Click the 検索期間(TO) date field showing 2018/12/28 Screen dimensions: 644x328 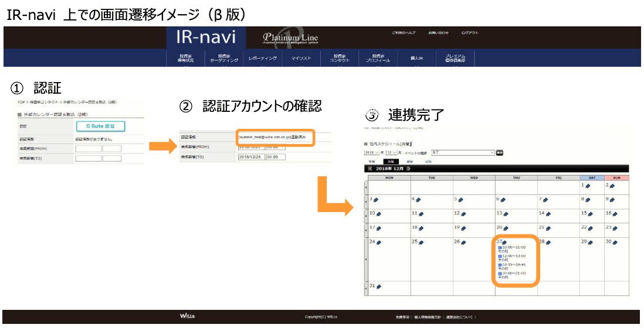tap(250, 157)
